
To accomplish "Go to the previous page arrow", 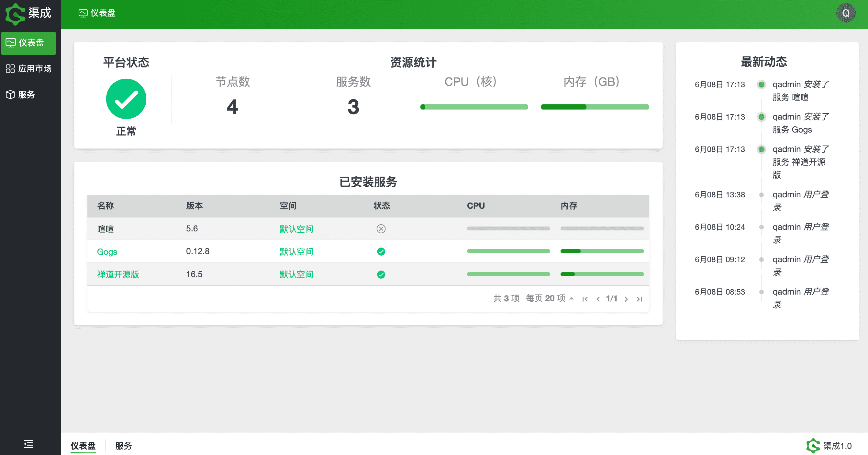I will tap(598, 299).
